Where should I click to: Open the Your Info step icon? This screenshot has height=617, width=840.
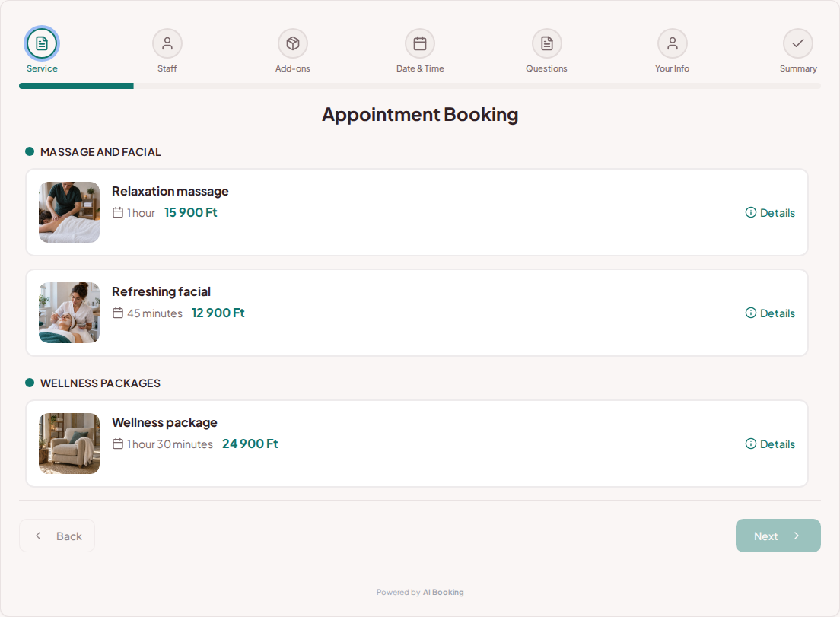pos(673,43)
